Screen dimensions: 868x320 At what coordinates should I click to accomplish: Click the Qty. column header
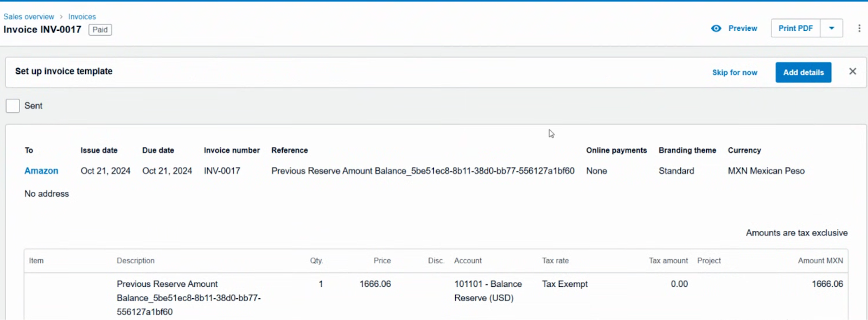(316, 261)
